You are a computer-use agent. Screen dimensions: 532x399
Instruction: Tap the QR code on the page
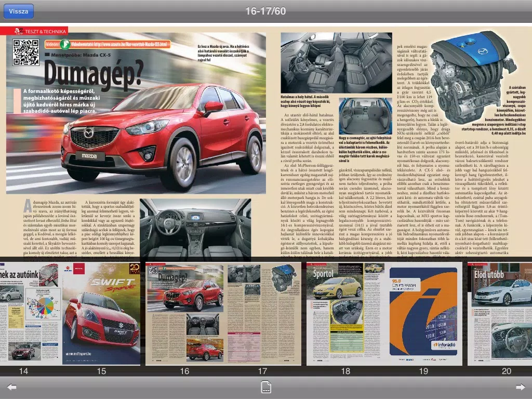tap(26, 52)
